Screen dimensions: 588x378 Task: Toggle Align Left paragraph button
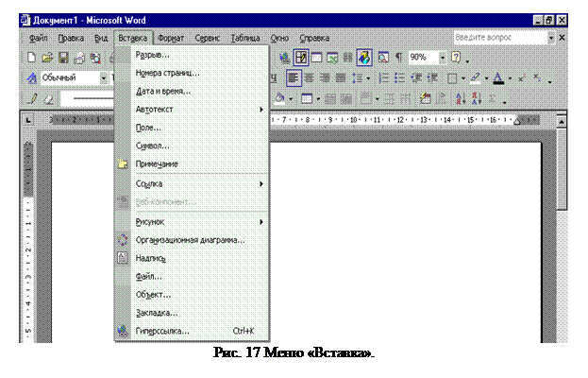(294, 78)
